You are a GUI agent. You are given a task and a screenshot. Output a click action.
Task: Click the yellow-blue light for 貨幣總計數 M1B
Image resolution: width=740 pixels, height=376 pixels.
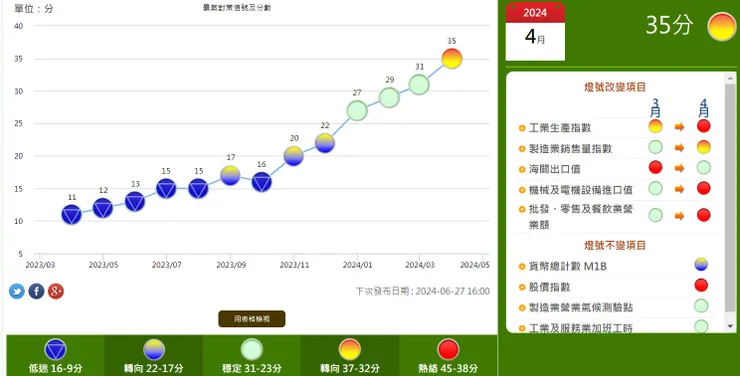click(701, 264)
